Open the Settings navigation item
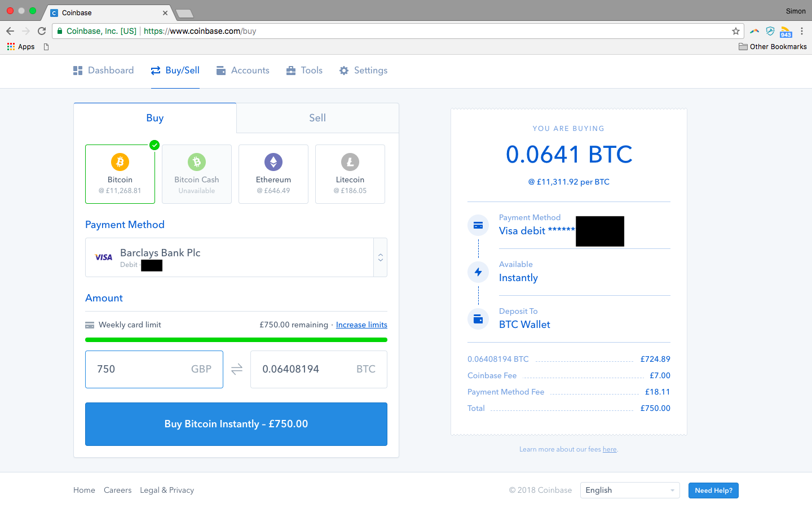Screen dimensions: 812x508 click(x=364, y=71)
